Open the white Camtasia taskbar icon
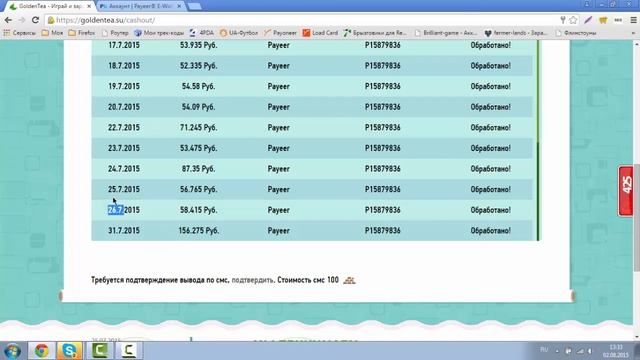The image size is (640, 360). coord(129,351)
